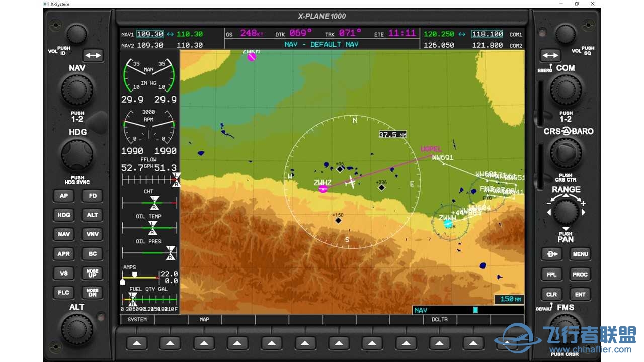Click the COM tuning knob
This screenshot has width=644, height=362.
click(x=566, y=90)
